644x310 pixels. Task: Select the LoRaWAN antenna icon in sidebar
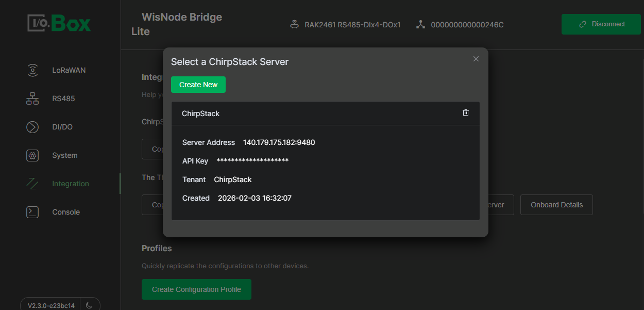coord(32,70)
